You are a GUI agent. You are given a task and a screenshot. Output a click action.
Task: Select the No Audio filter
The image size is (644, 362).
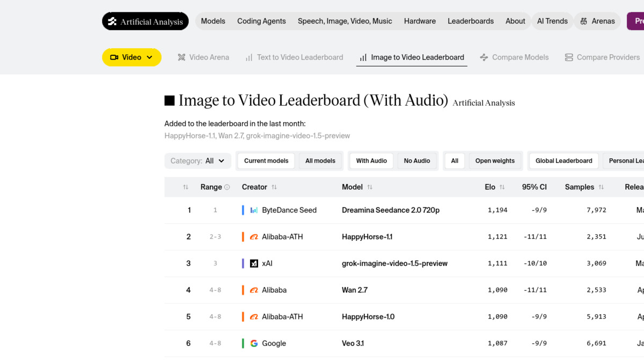click(417, 161)
